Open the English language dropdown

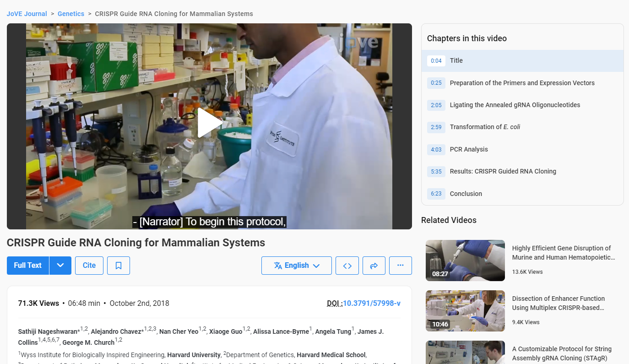click(x=297, y=266)
